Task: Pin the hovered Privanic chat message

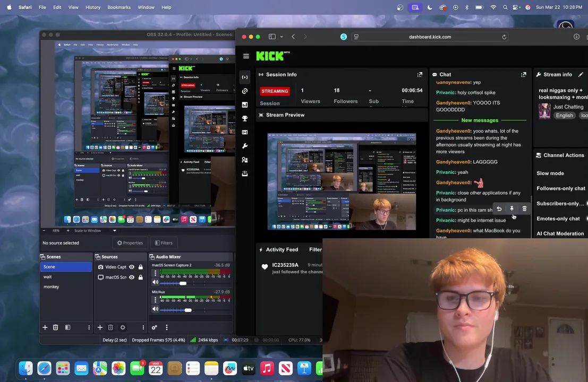Action: [x=512, y=209]
